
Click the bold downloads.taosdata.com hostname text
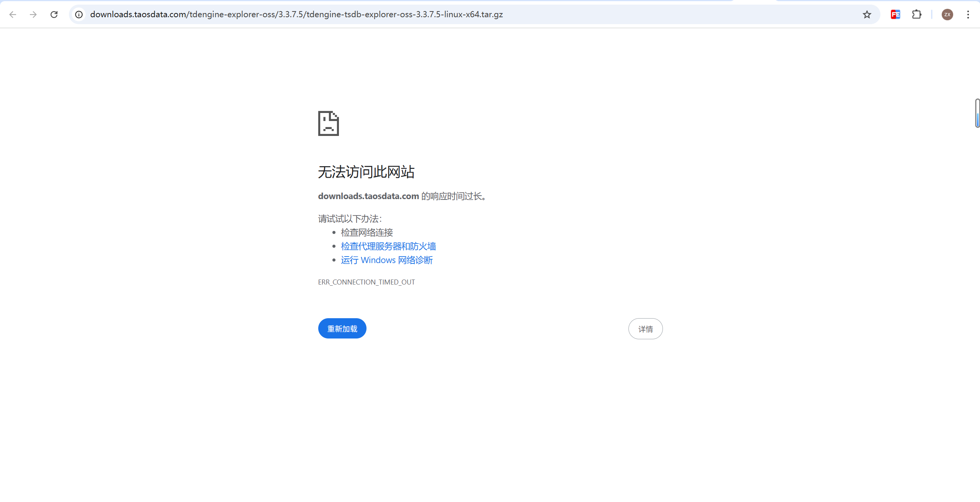368,196
